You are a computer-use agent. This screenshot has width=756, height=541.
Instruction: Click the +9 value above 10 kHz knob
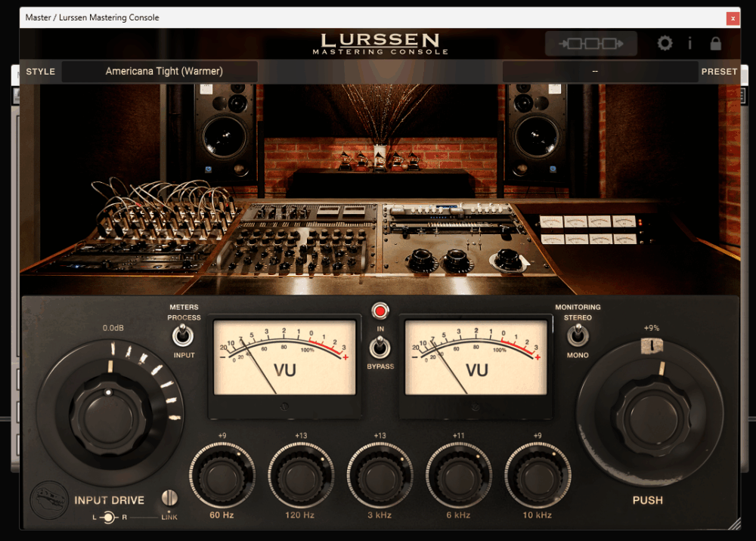538,435
